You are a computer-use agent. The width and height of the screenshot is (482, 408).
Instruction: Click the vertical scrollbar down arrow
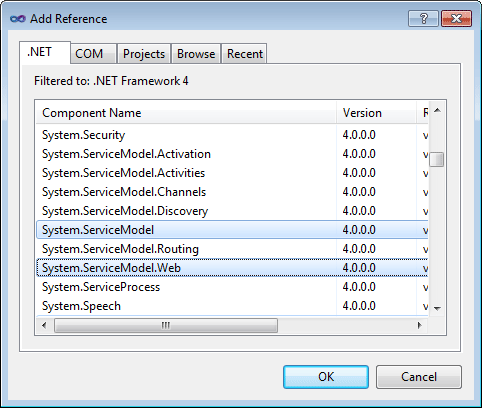437,309
